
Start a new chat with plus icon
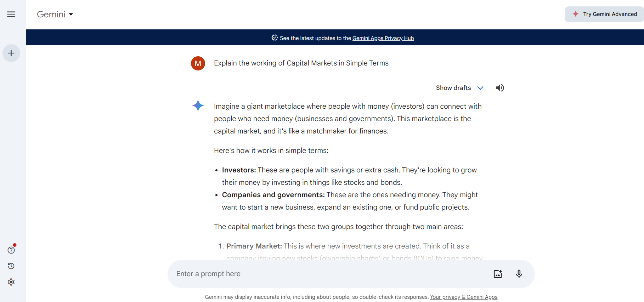[11, 53]
